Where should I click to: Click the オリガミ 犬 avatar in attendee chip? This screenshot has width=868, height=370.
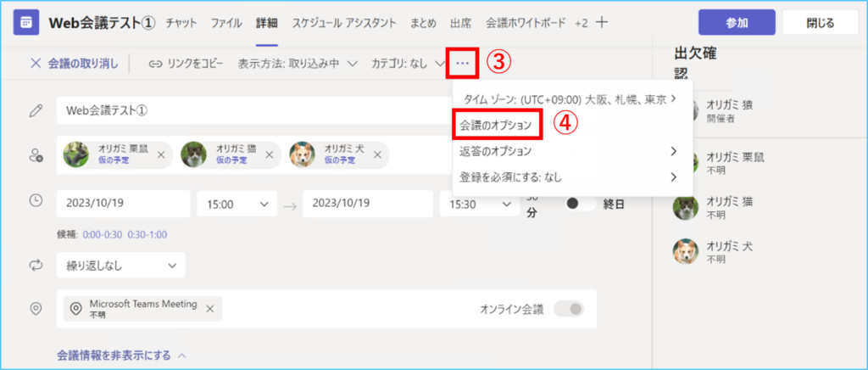pos(302,154)
